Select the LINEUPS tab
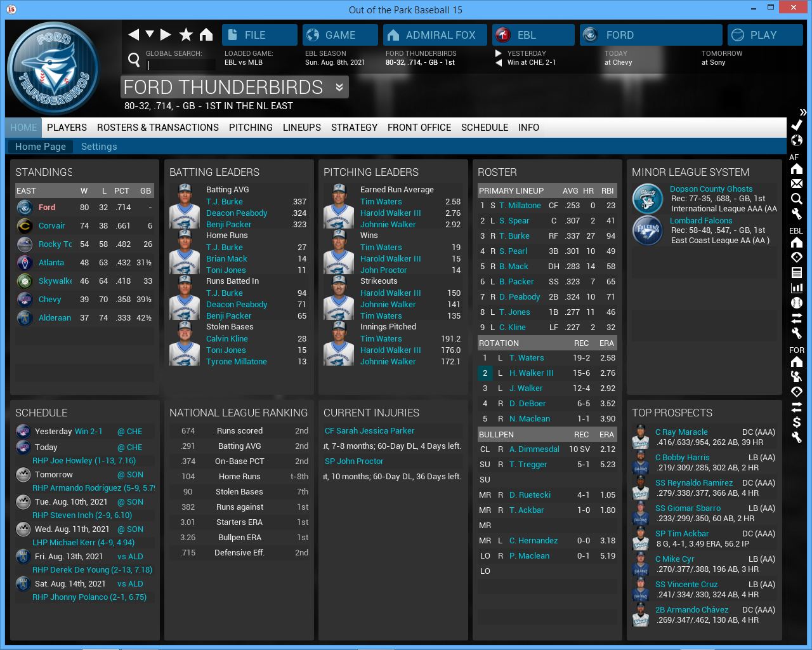This screenshot has width=812, height=650. click(x=302, y=128)
